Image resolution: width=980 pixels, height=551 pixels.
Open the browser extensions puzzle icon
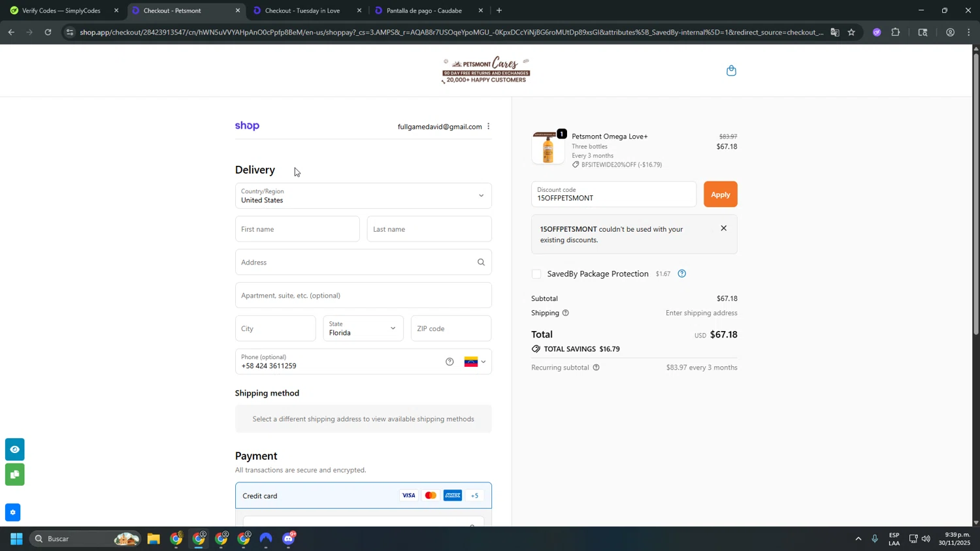896,32
